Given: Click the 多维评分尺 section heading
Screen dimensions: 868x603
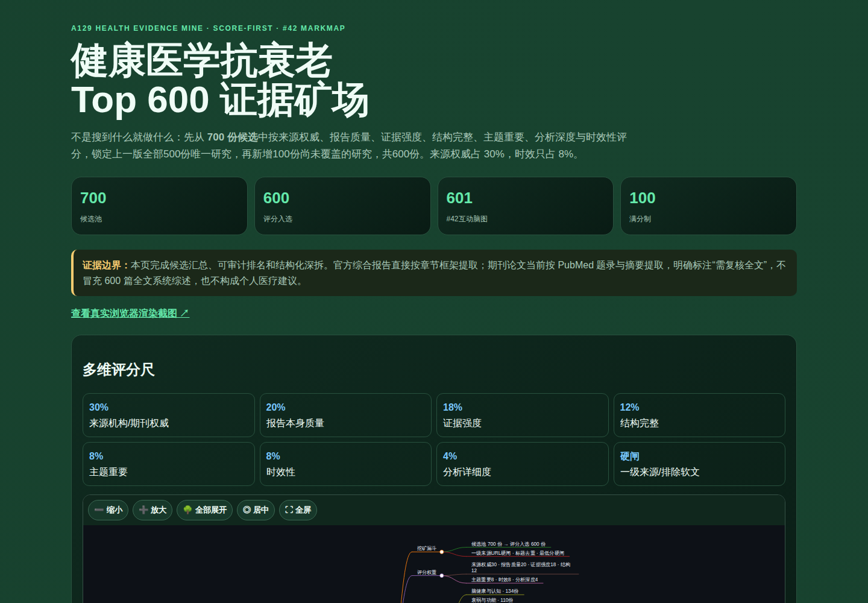Looking at the screenshot, I should coord(119,370).
